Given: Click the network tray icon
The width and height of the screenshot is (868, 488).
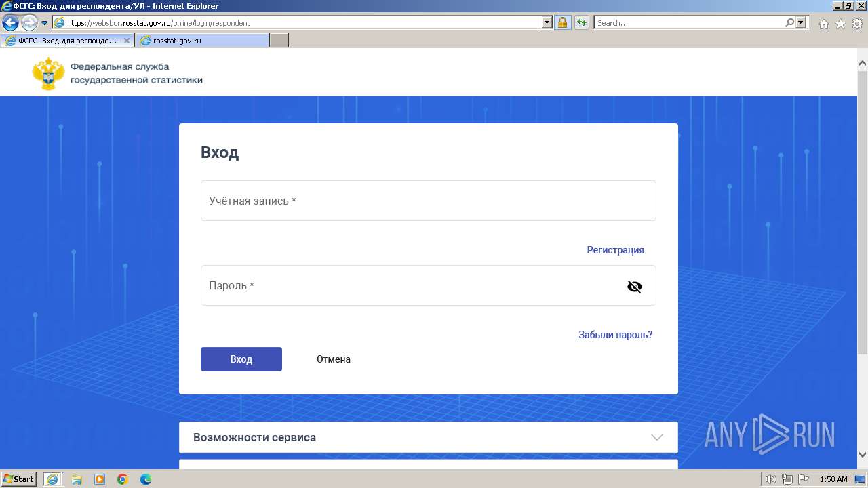Looking at the screenshot, I should (x=787, y=479).
